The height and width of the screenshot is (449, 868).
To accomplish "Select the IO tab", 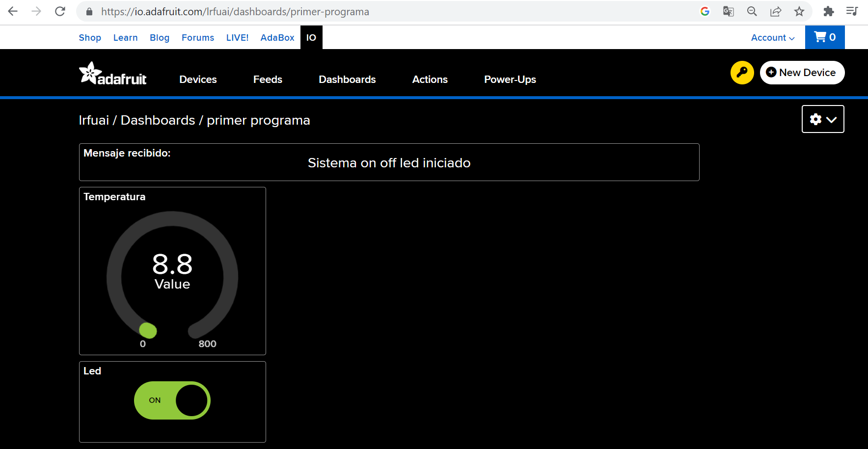I will 311,37.
